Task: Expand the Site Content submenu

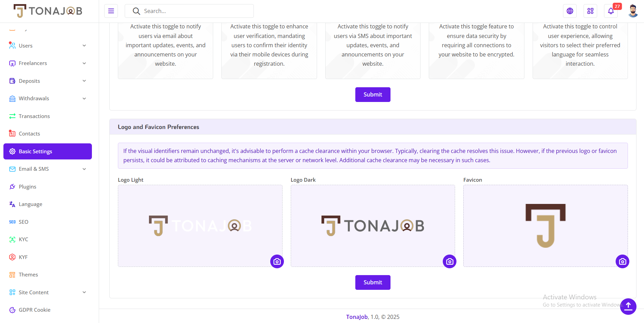Action: [x=47, y=292]
